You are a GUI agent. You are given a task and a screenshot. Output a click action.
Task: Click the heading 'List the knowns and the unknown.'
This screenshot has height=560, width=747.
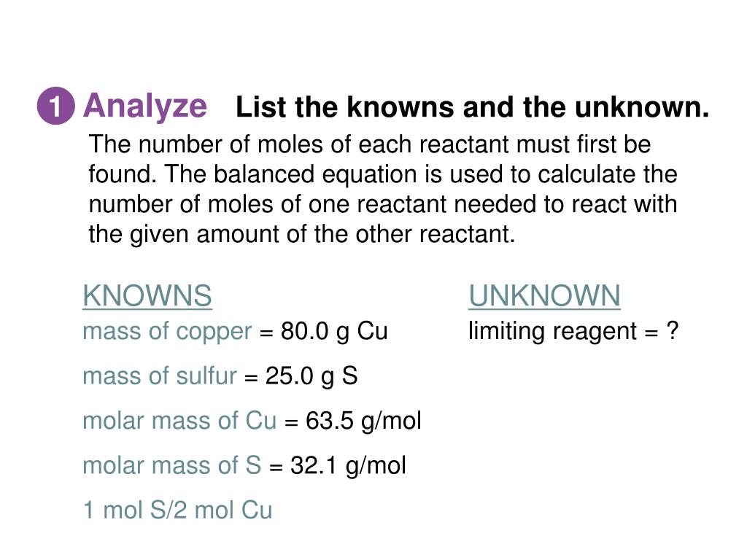472,106
